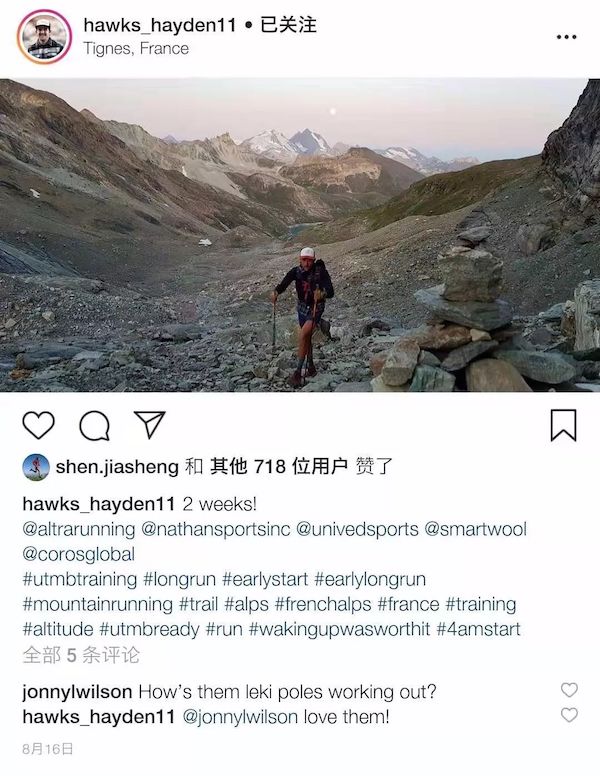The width and height of the screenshot is (600, 776).
Task: Open the 其他 718 位用户 likes list
Action: pyautogui.click(x=279, y=466)
